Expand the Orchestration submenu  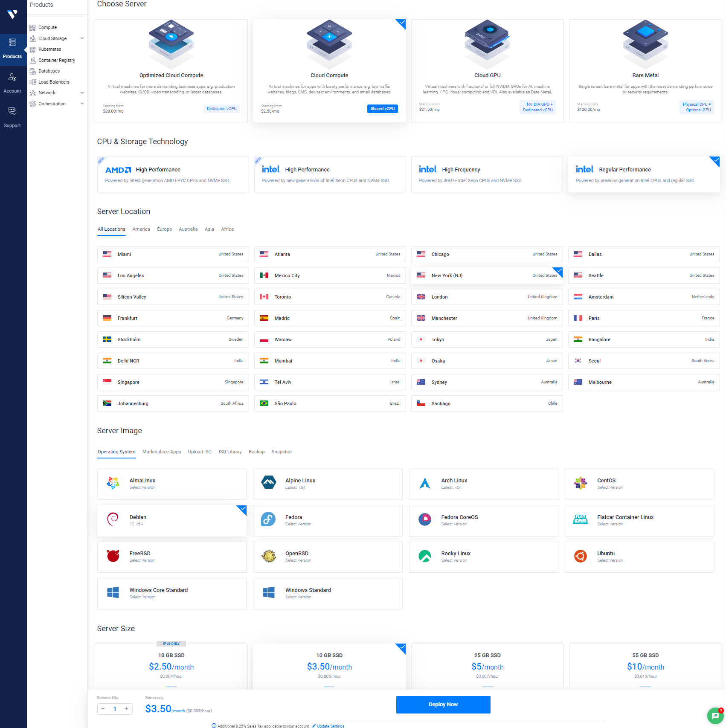tap(82, 104)
